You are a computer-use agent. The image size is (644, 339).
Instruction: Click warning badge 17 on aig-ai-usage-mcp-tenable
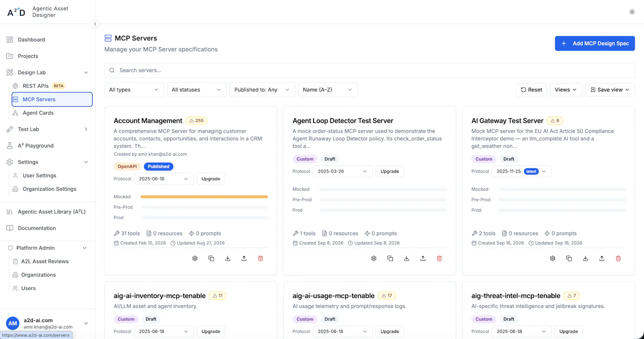pos(387,296)
